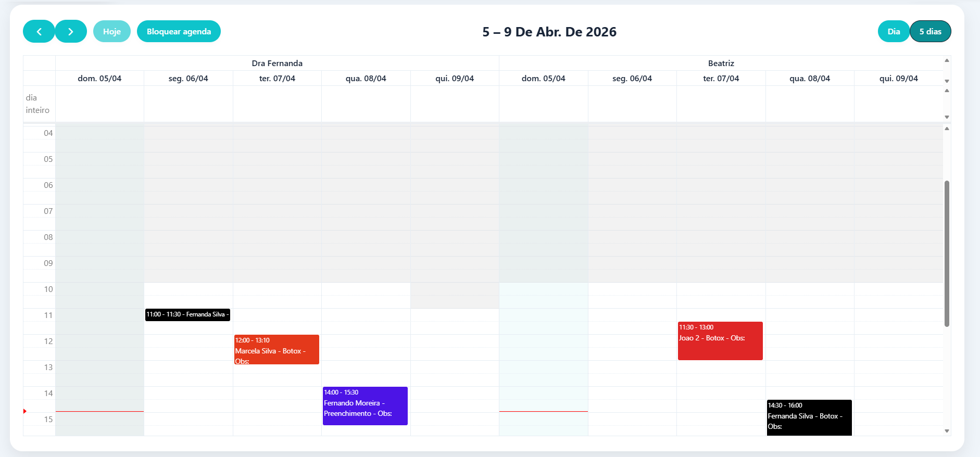
Task: Open Fernanda Silva 11:00 appointment
Action: (187, 315)
